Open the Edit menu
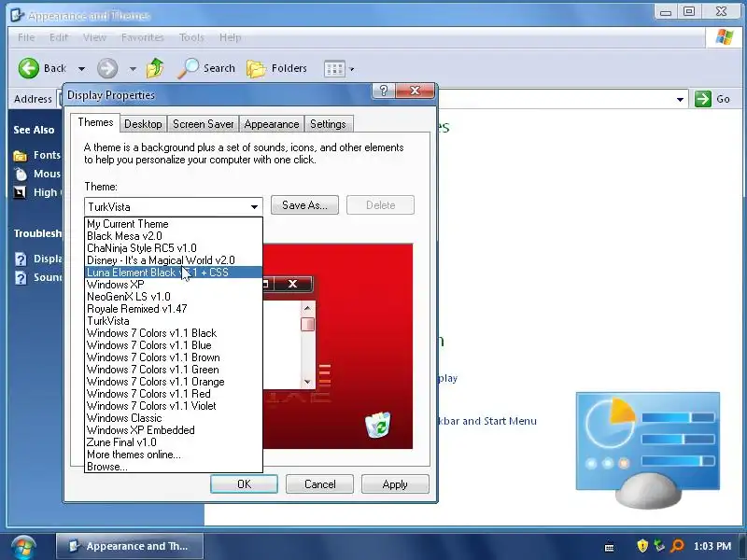The image size is (747, 560). click(59, 37)
